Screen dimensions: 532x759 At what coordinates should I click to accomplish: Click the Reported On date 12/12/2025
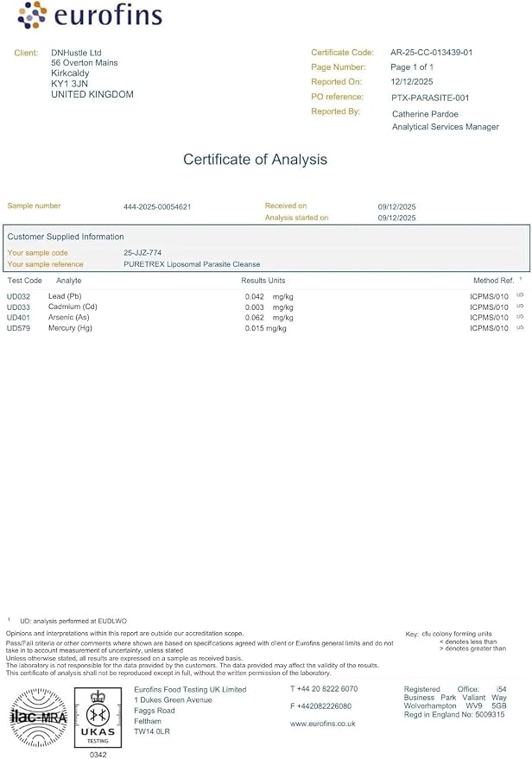click(412, 82)
